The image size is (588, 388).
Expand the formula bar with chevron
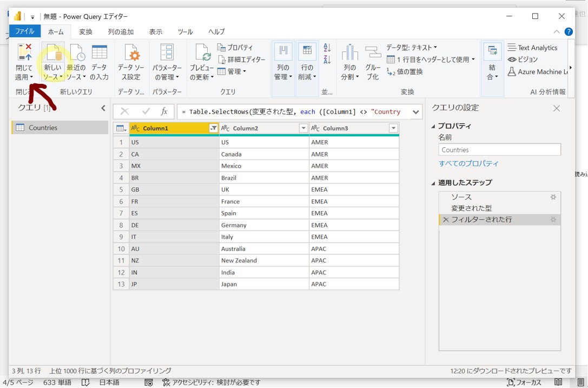(x=416, y=112)
